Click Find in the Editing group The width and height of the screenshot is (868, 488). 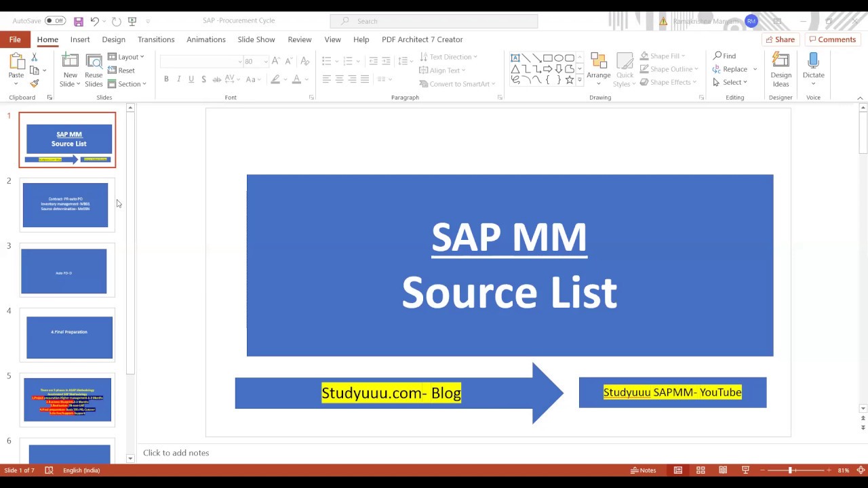coord(724,56)
